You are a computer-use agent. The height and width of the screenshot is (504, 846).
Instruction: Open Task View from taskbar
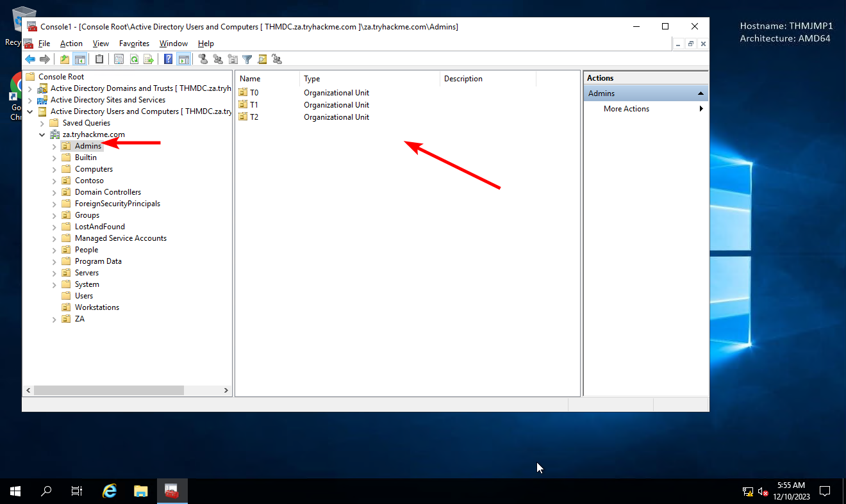[77, 491]
